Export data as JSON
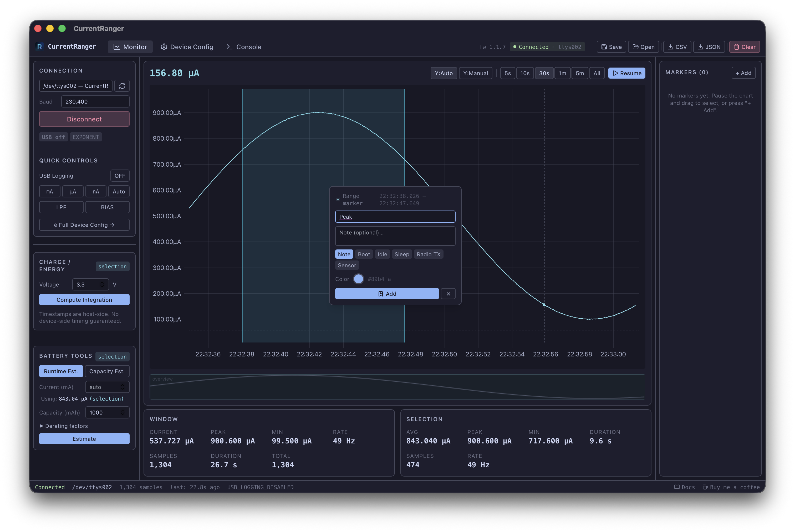Screen dimensions: 795x532 tap(709, 47)
